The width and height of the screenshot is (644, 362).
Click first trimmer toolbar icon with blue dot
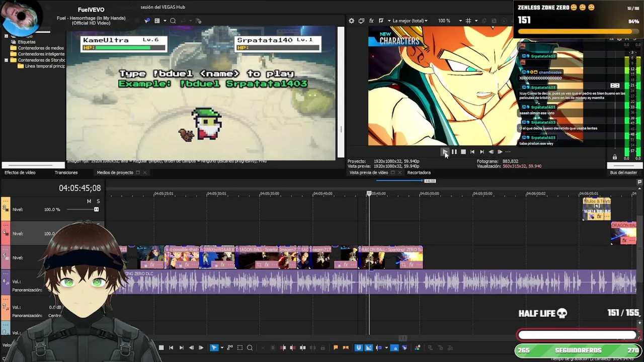pos(147,21)
